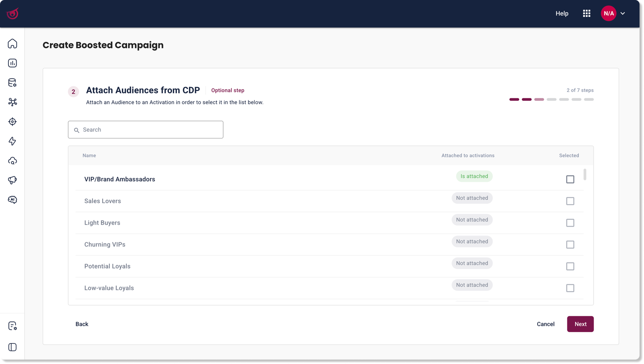Viewport: 644px width, 364px height.
Task: Go Back to previous step
Action: pyautogui.click(x=82, y=324)
